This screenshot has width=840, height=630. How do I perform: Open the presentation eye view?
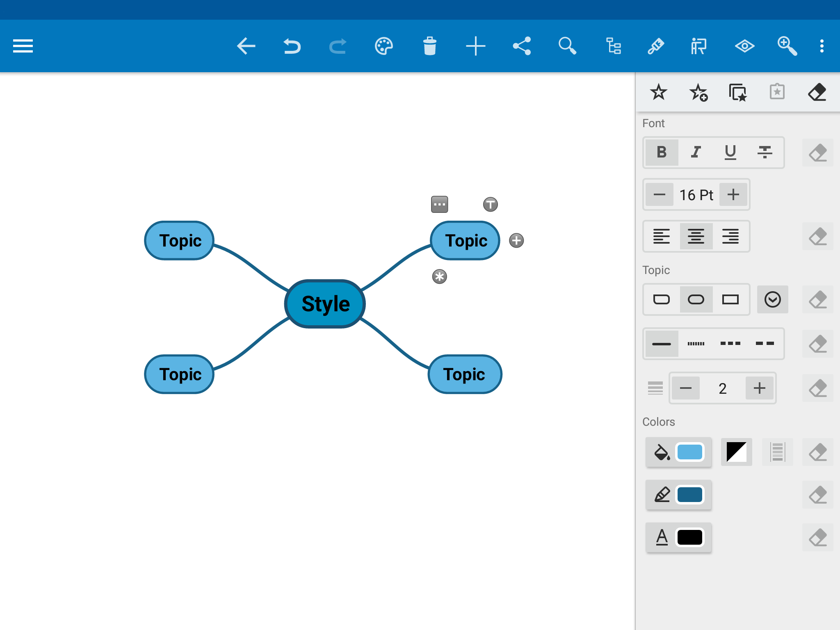[x=745, y=46]
